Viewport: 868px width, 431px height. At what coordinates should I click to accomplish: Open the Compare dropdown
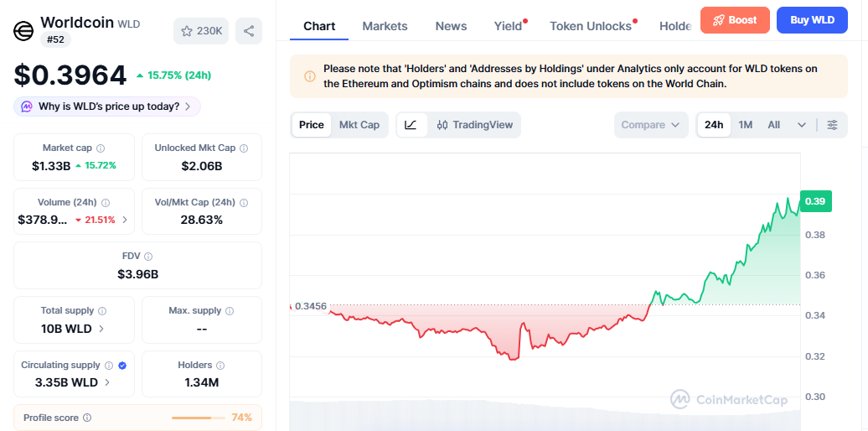click(651, 125)
